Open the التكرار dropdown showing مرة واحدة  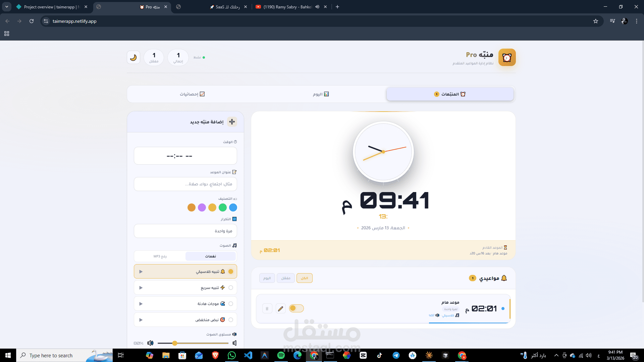click(185, 231)
